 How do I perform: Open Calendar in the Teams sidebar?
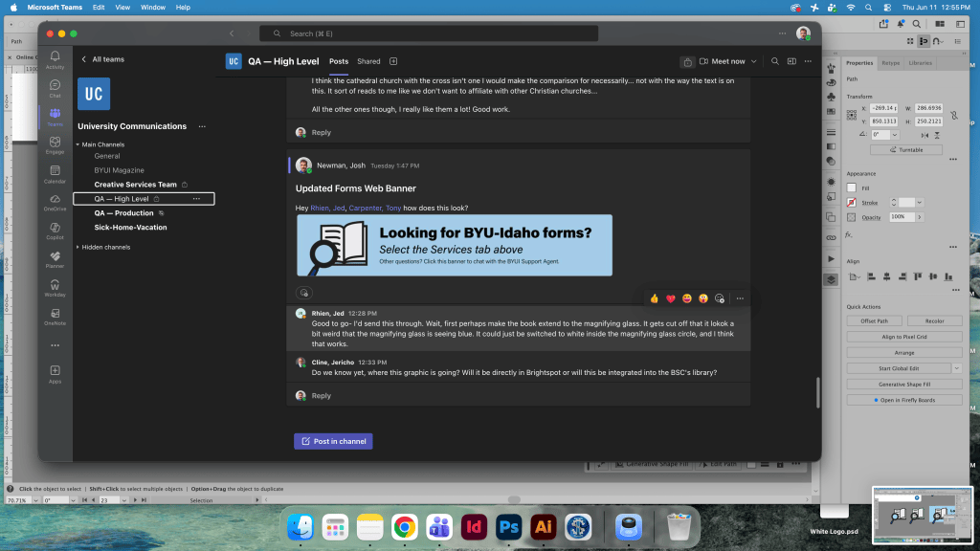click(55, 174)
